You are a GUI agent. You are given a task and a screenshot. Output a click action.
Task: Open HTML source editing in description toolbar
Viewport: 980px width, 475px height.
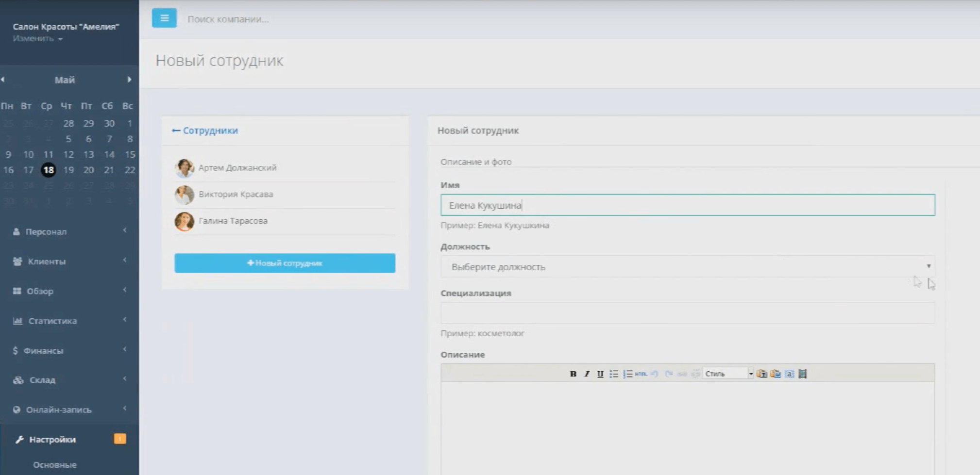[641, 374]
